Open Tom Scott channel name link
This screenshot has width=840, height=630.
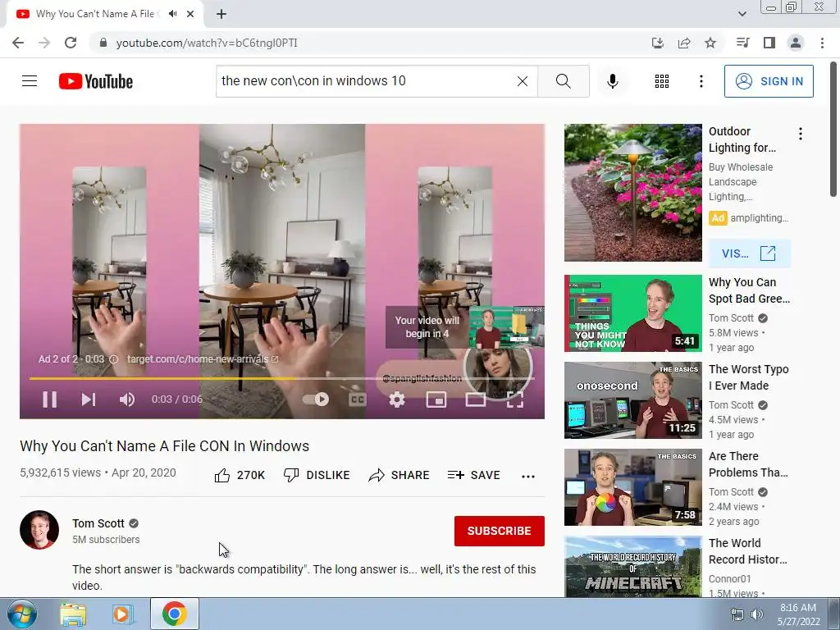point(98,523)
